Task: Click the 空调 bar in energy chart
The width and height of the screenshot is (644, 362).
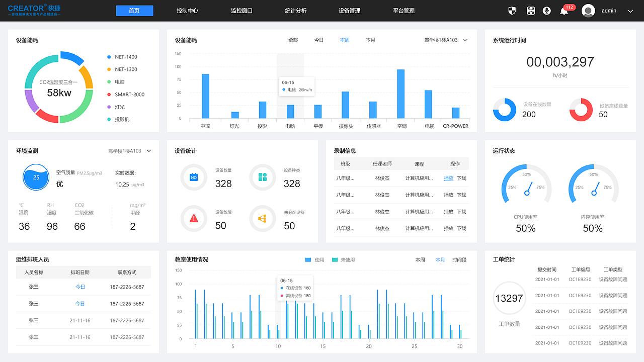Action: point(401,94)
